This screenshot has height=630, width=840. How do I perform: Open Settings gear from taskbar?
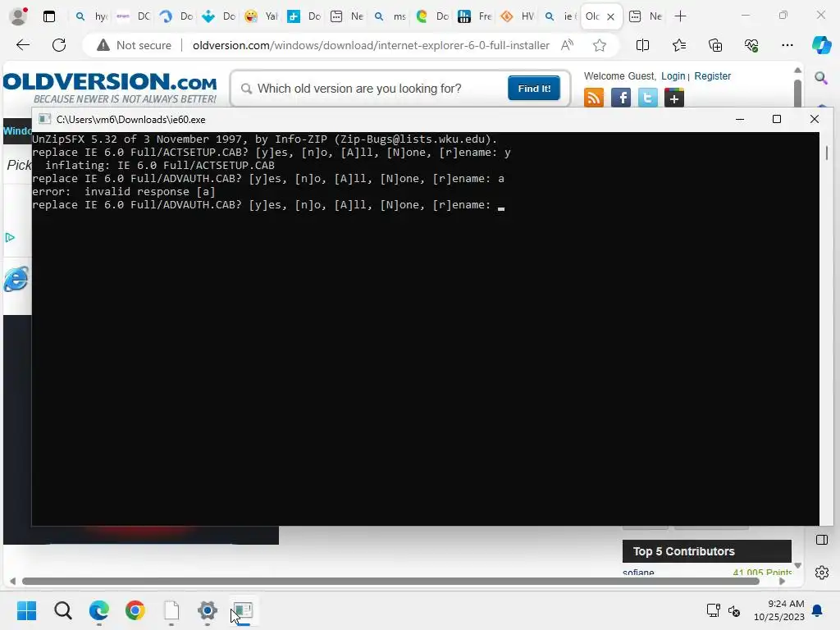(208, 610)
